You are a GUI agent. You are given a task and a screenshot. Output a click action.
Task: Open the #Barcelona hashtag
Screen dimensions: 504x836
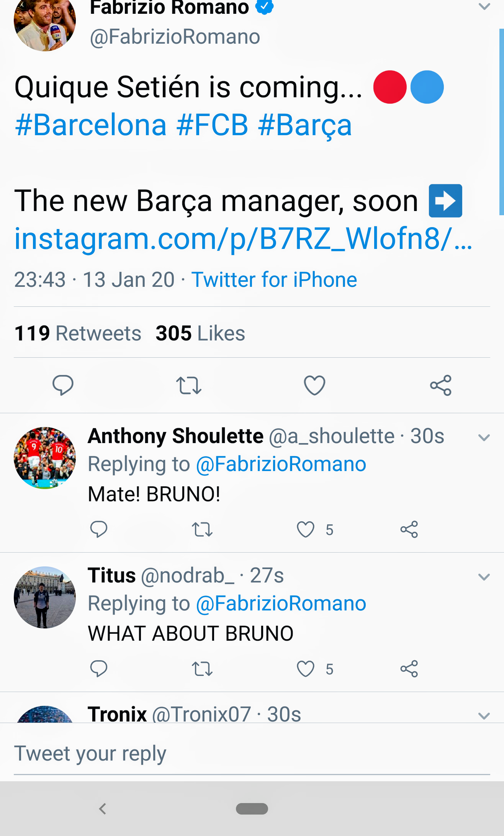click(91, 125)
